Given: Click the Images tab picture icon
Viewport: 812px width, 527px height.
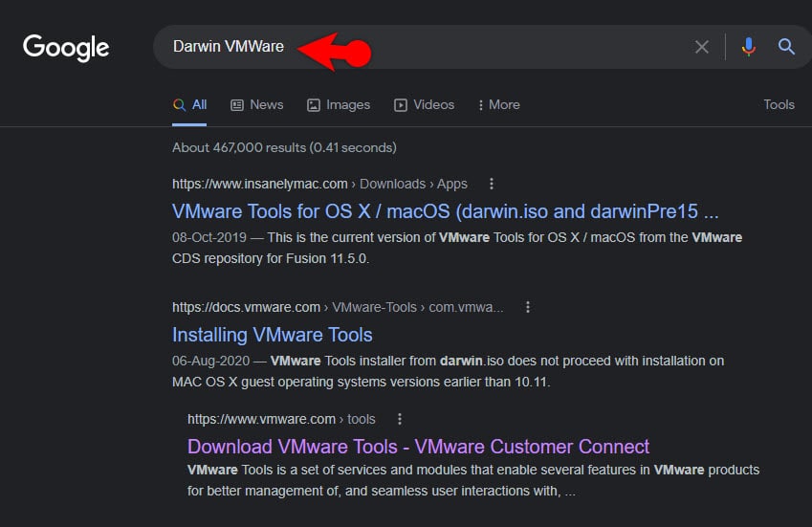Looking at the screenshot, I should pyautogui.click(x=314, y=105).
